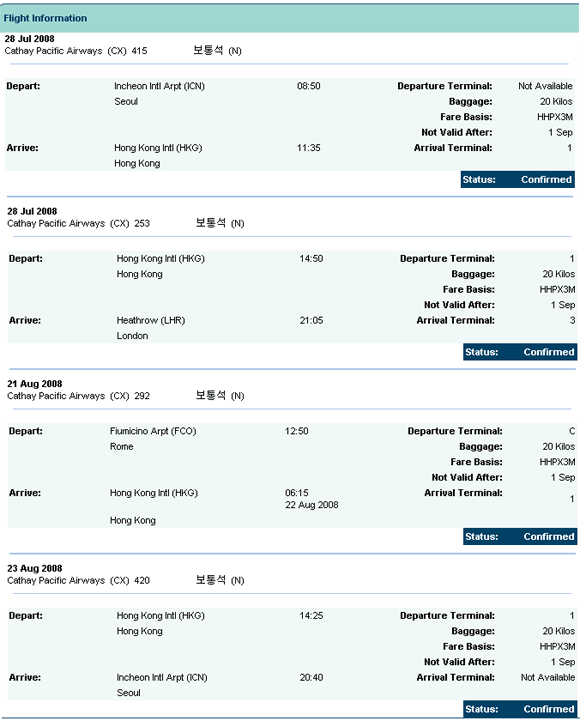The height and width of the screenshot is (721, 580).
Task: Click the Cathay Pacific Airways (CX) 292 text
Action: point(79,396)
